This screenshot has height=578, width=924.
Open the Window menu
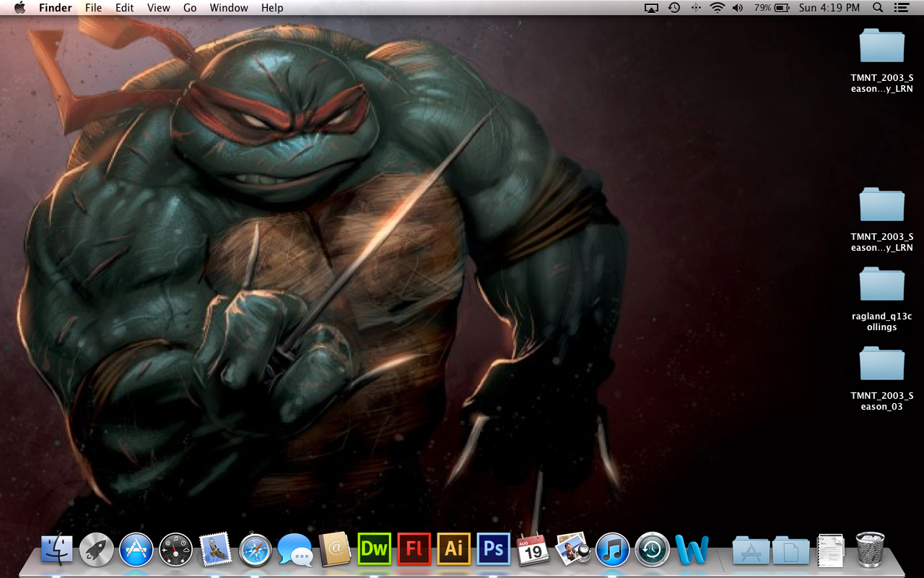point(229,8)
